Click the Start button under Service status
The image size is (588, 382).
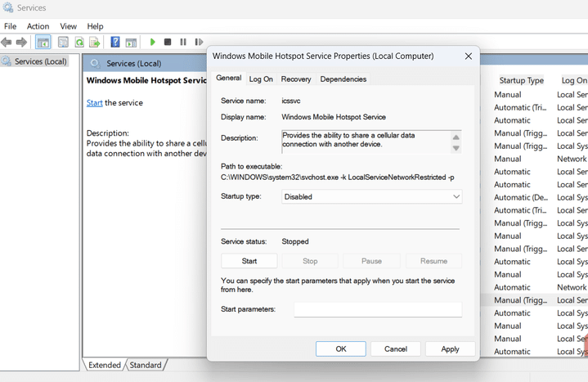(x=249, y=261)
